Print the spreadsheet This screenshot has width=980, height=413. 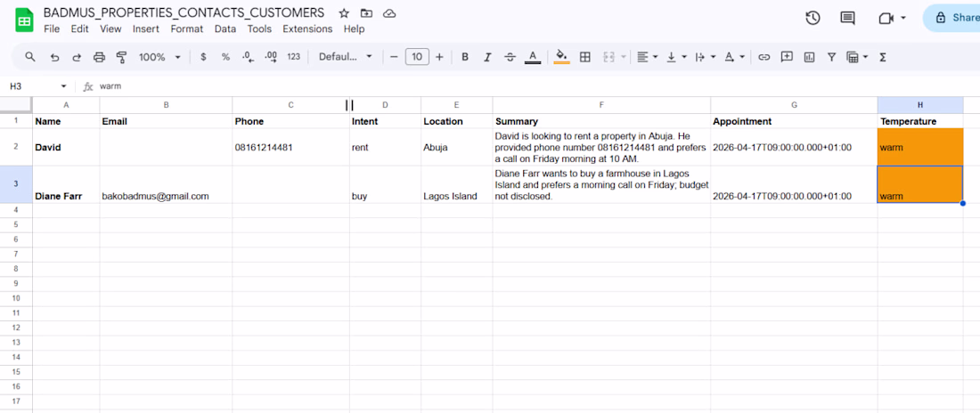pyautogui.click(x=99, y=57)
